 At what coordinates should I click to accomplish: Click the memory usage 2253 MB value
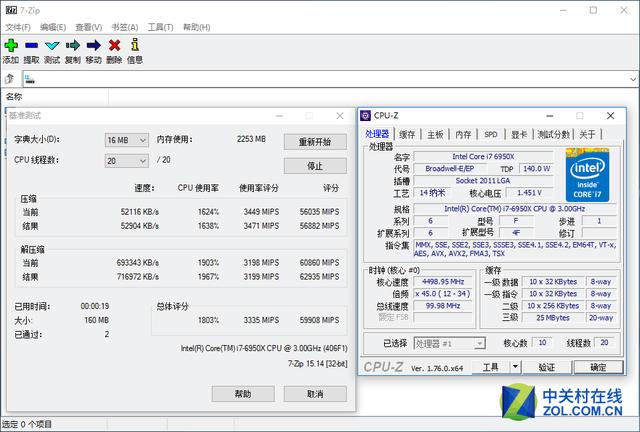point(251,139)
